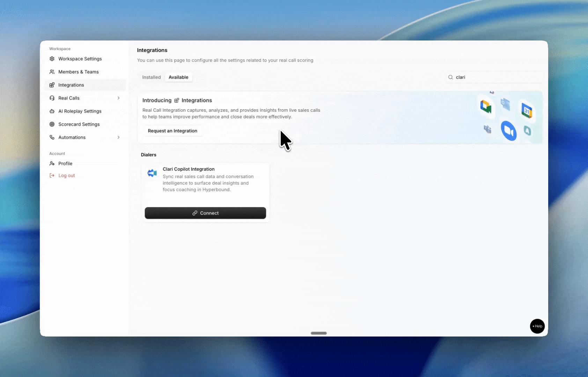This screenshot has width=588, height=377.
Task: Click the link icon on the Connect button
Action: point(195,213)
